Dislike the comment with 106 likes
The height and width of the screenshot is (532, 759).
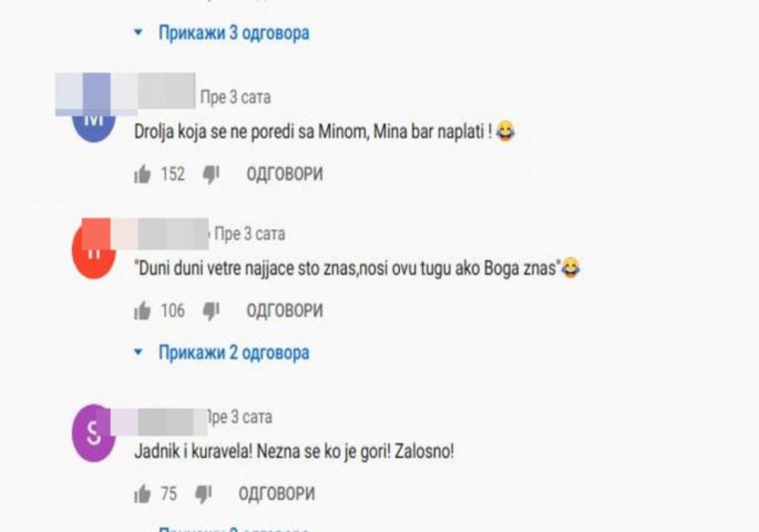pos(211,311)
